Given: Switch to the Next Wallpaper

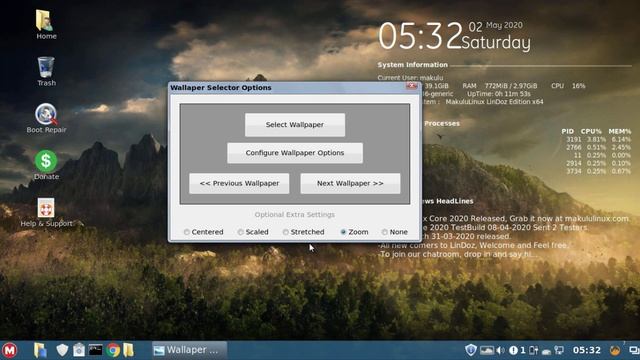Looking at the screenshot, I should coord(350,183).
